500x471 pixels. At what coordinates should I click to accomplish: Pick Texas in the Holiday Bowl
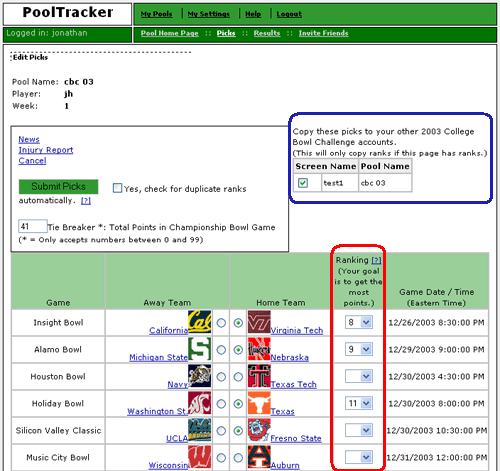(238, 404)
